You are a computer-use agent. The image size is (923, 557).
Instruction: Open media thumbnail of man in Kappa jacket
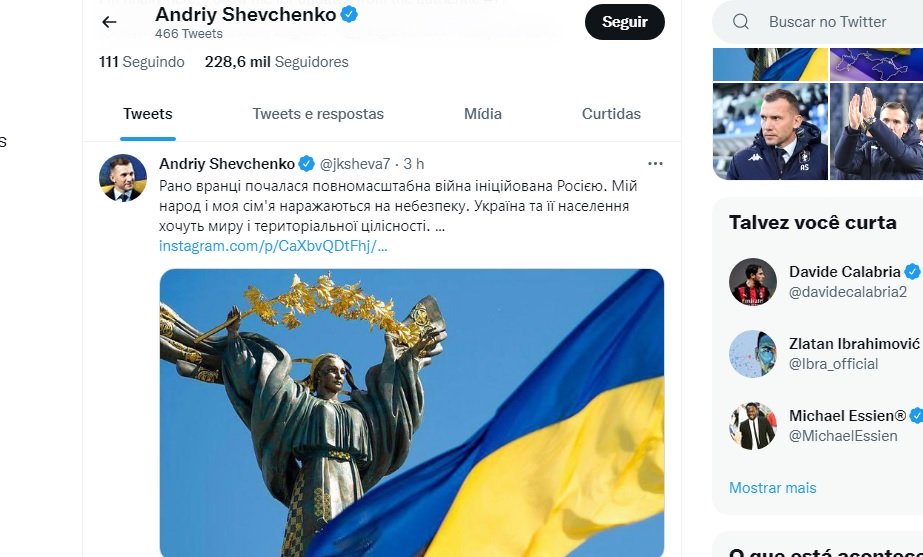click(770, 131)
